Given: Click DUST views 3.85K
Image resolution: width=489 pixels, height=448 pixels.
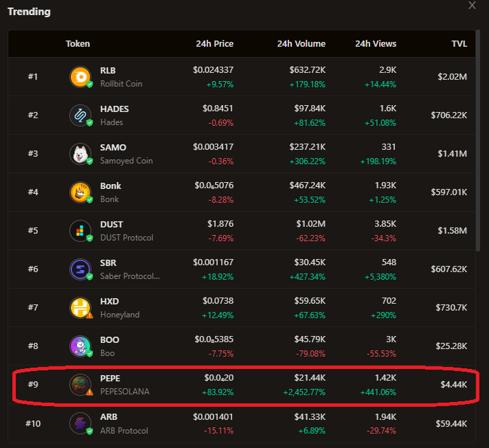Looking at the screenshot, I should coord(385,224).
